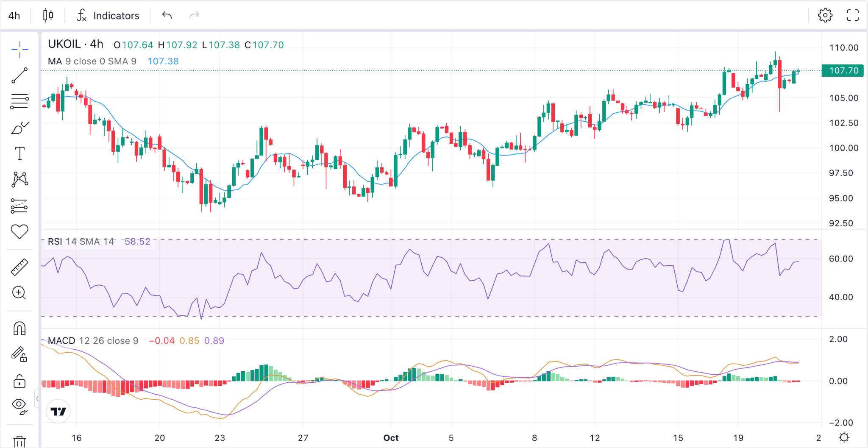This screenshot has width=868, height=448.
Task: Open the Indicators menu
Action: [108, 16]
